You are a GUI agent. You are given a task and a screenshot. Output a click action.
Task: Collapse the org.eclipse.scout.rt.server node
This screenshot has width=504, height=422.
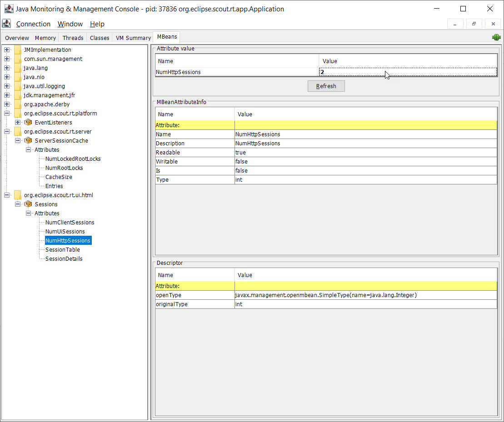(x=7, y=132)
